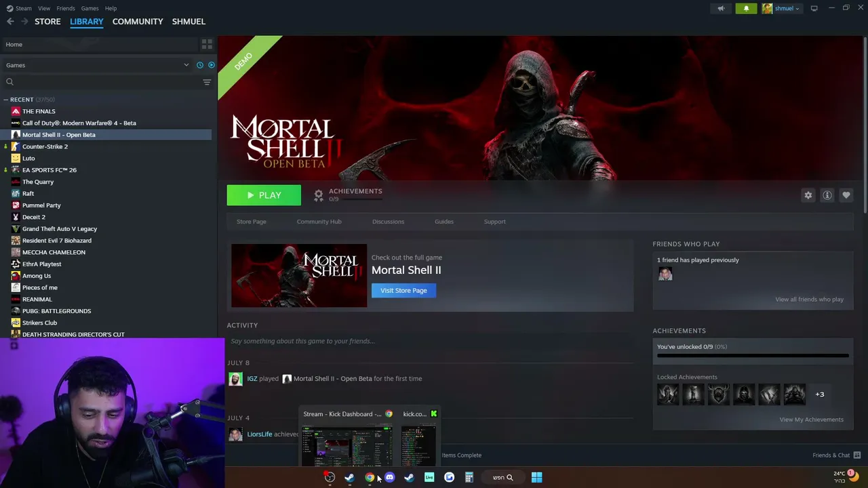Click the Steam forward navigation arrow
This screenshot has height=488, width=868.
pos(24,22)
